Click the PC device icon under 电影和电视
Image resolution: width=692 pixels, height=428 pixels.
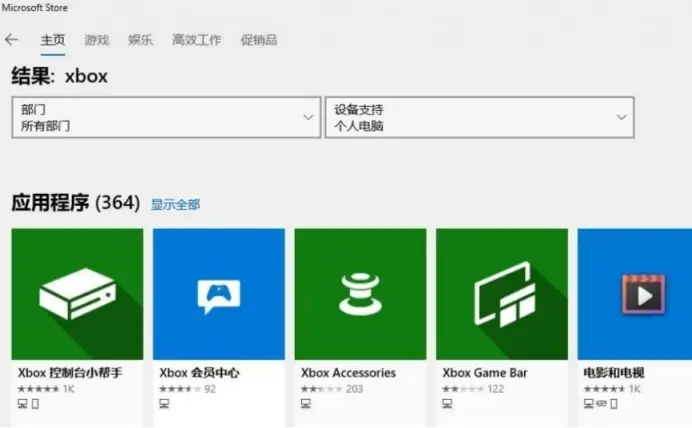tap(589, 403)
